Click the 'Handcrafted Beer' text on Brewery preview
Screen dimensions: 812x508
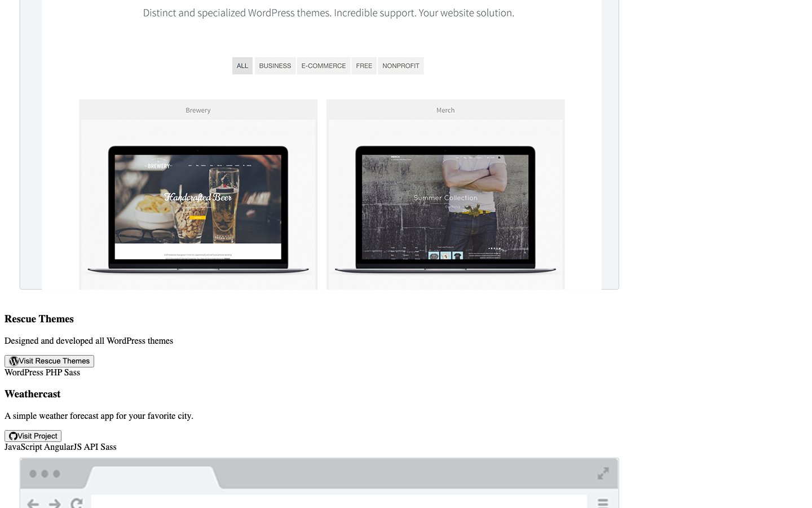(x=198, y=198)
